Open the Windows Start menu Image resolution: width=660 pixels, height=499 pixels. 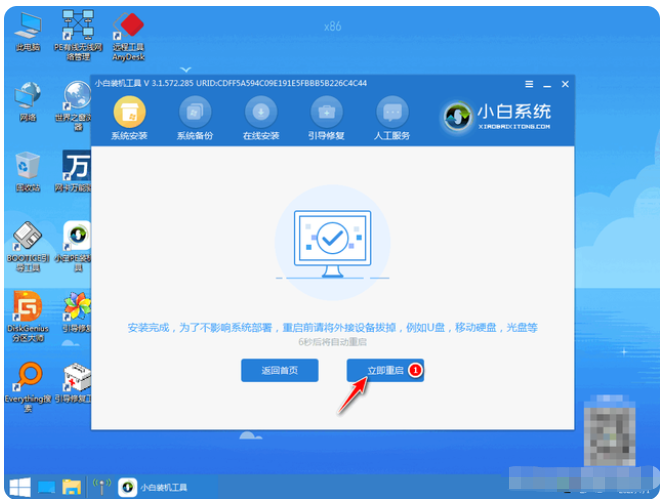(x=17, y=487)
